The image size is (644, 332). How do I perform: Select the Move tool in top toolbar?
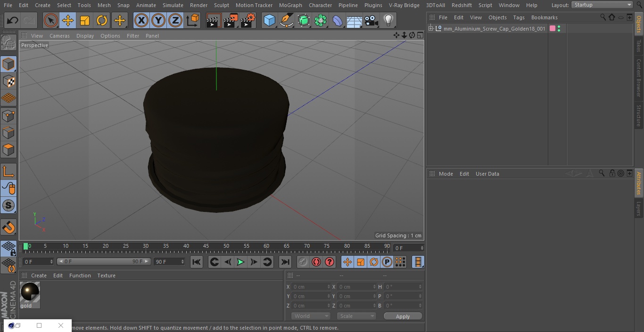tap(68, 20)
